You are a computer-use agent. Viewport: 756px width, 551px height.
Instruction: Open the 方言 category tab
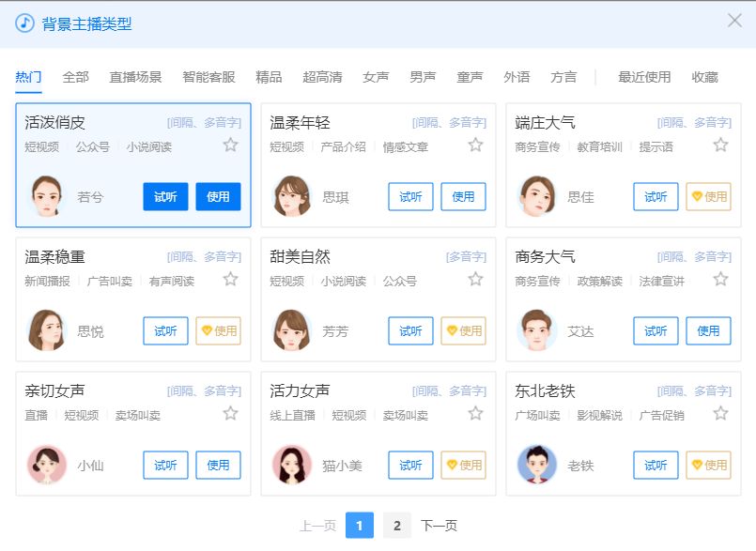pos(564,77)
